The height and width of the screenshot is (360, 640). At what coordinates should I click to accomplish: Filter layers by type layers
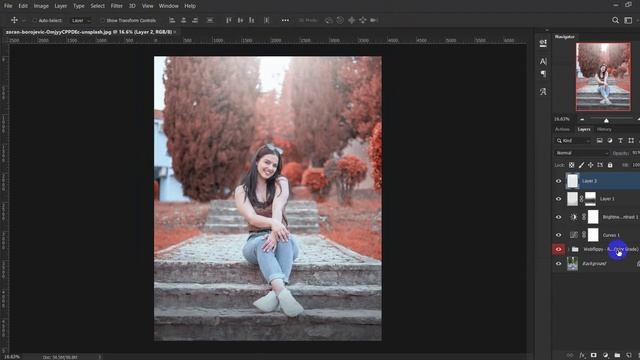tap(620, 140)
